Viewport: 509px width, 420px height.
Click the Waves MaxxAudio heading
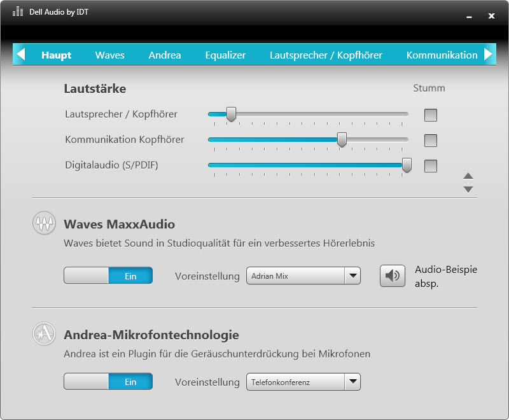119,224
